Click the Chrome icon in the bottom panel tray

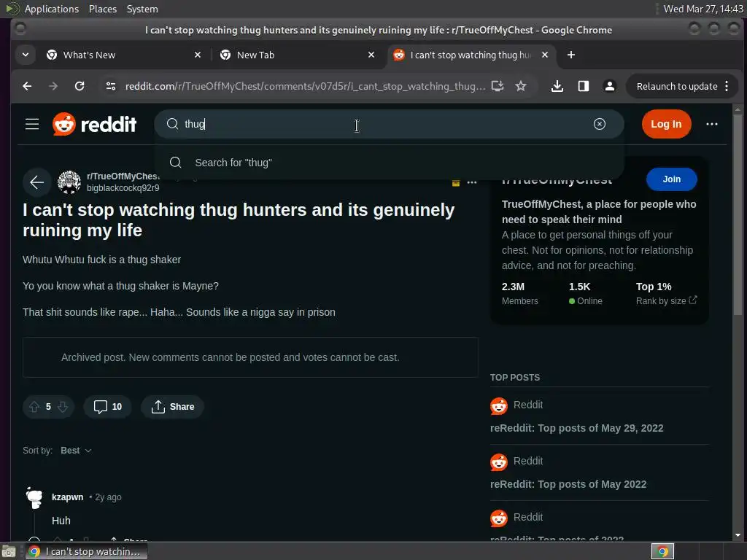coord(662,551)
